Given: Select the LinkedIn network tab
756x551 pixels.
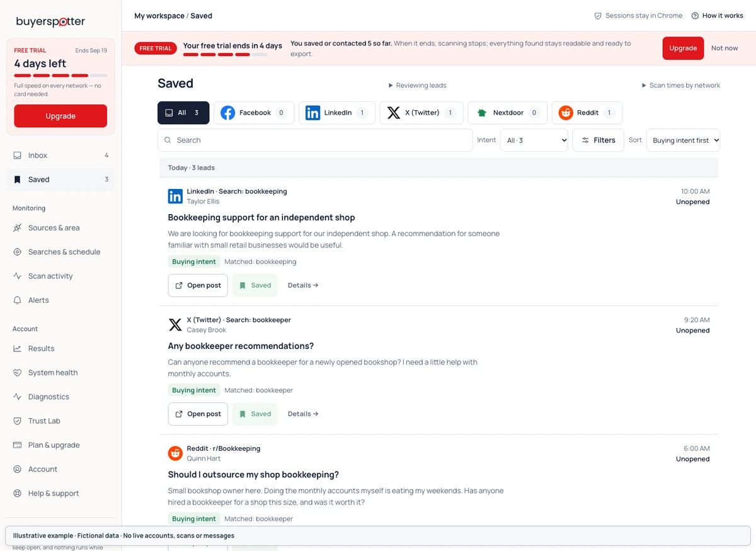Looking at the screenshot, I should pyautogui.click(x=337, y=113).
